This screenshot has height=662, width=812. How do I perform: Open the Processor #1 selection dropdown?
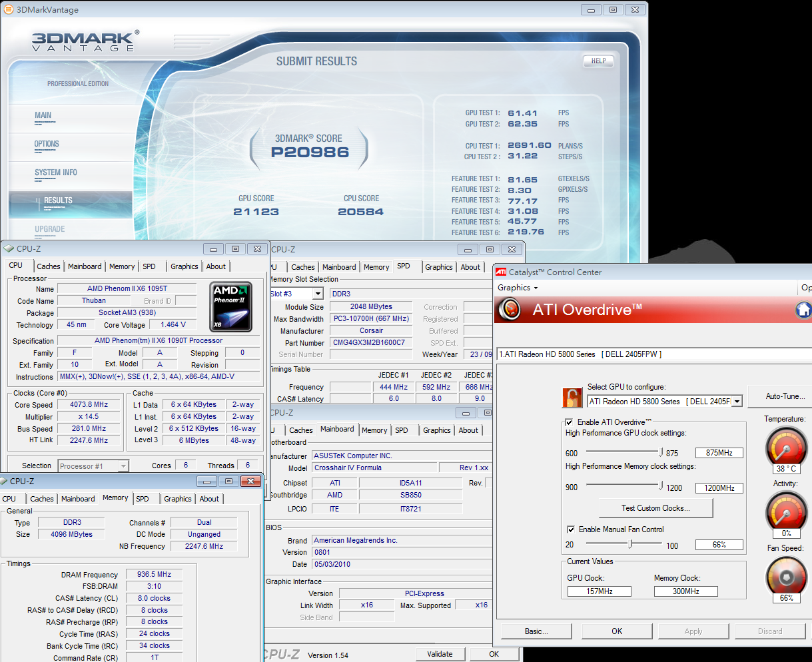(123, 466)
